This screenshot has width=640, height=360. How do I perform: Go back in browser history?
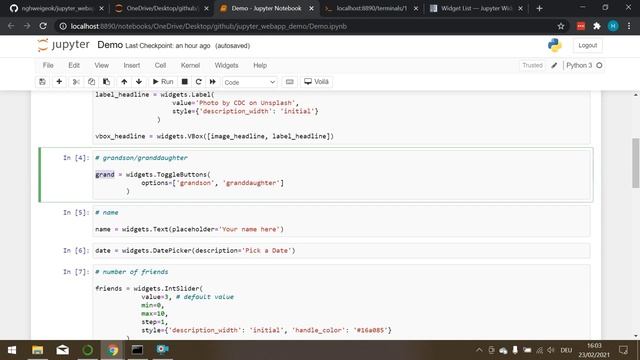coord(11,26)
